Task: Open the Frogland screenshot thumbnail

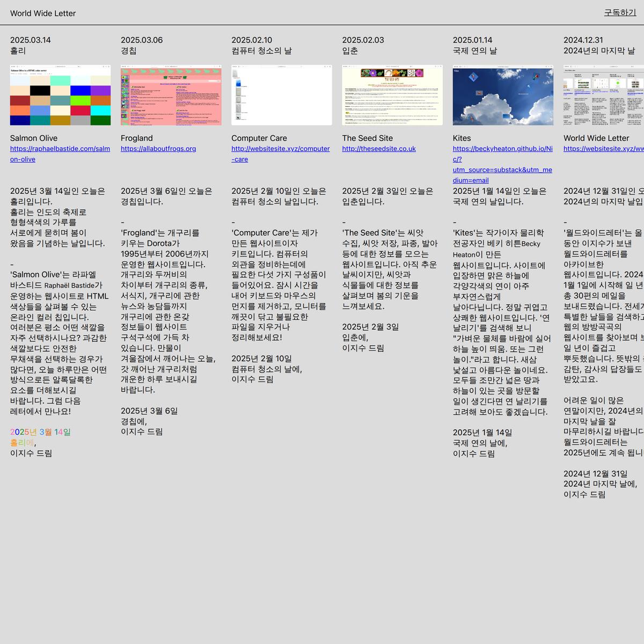Action: click(171, 95)
